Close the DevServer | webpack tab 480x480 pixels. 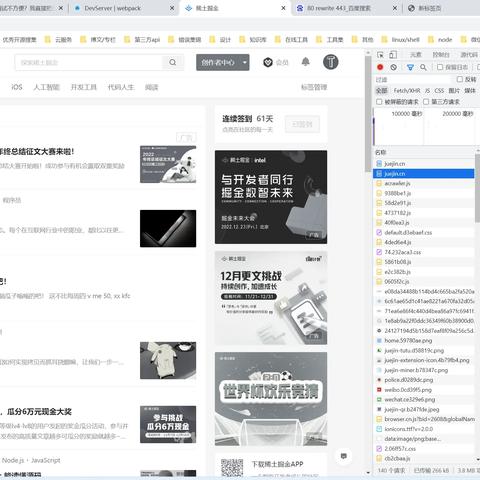click(x=172, y=8)
